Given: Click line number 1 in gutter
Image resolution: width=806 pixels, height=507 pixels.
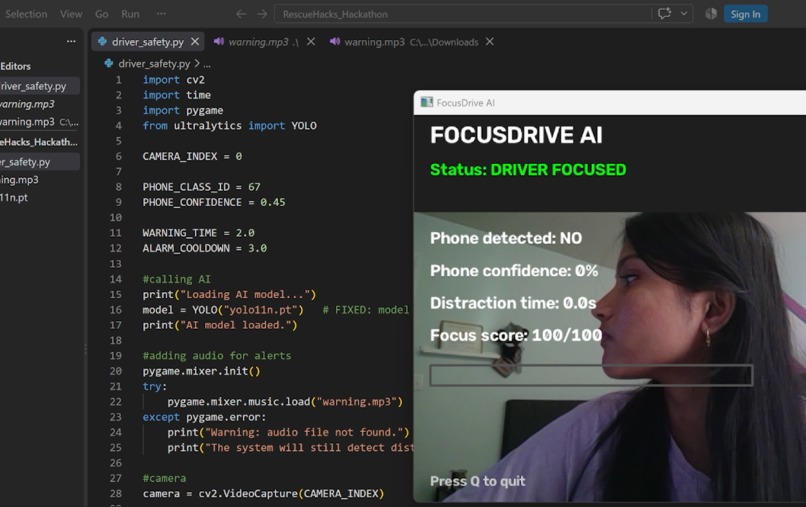Looking at the screenshot, I should pos(119,80).
